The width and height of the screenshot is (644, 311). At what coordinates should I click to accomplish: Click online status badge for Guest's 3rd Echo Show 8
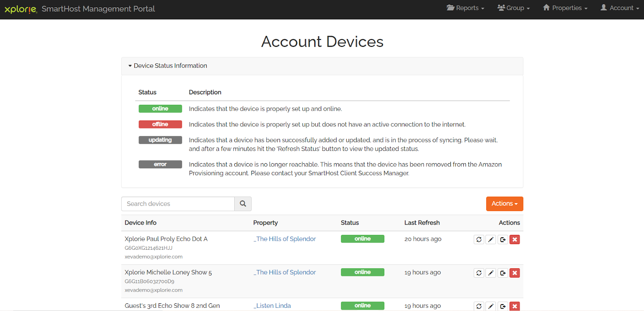pos(363,306)
